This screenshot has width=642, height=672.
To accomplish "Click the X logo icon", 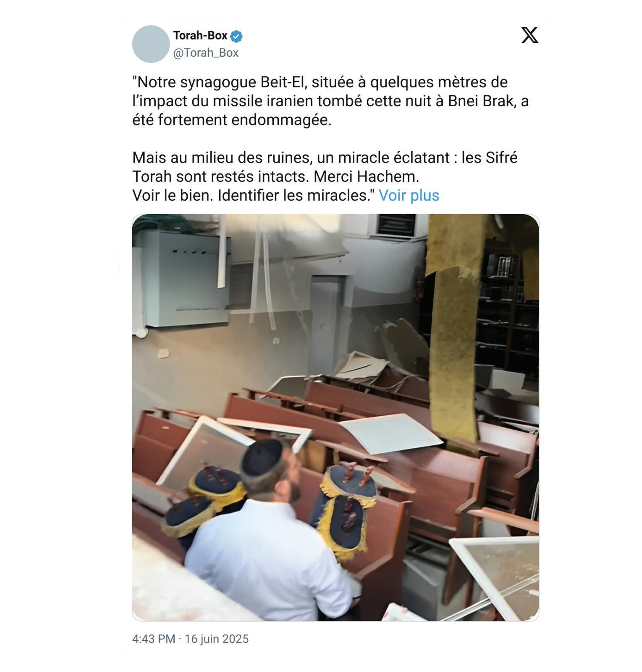I will [x=529, y=35].
